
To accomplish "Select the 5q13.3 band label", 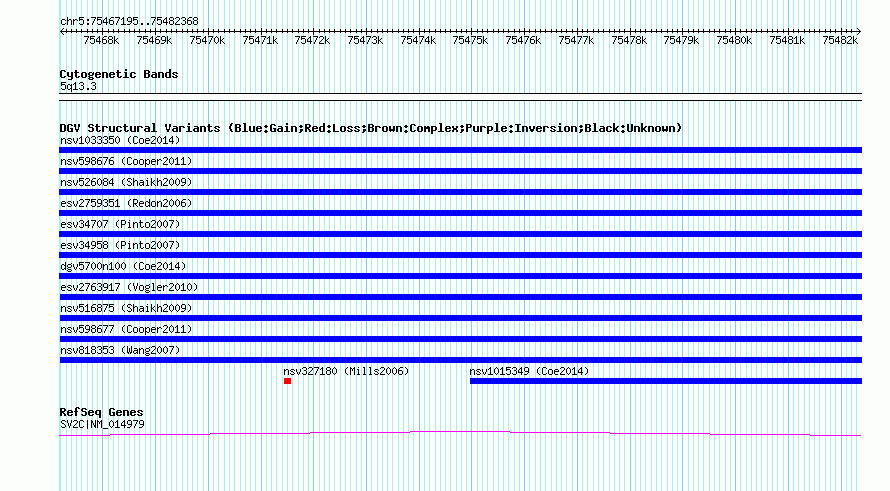I will pos(78,86).
